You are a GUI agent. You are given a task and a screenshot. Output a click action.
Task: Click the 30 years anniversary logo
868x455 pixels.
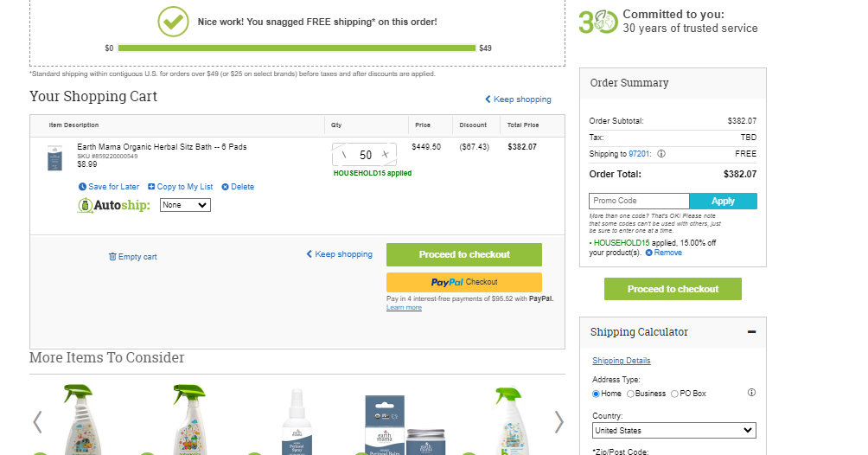pyautogui.click(x=598, y=22)
